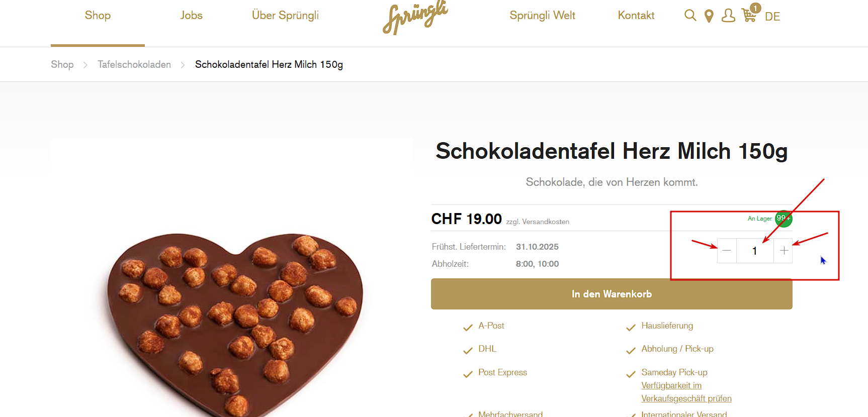Increase quantity with plus button
868x417 pixels.
click(x=784, y=250)
